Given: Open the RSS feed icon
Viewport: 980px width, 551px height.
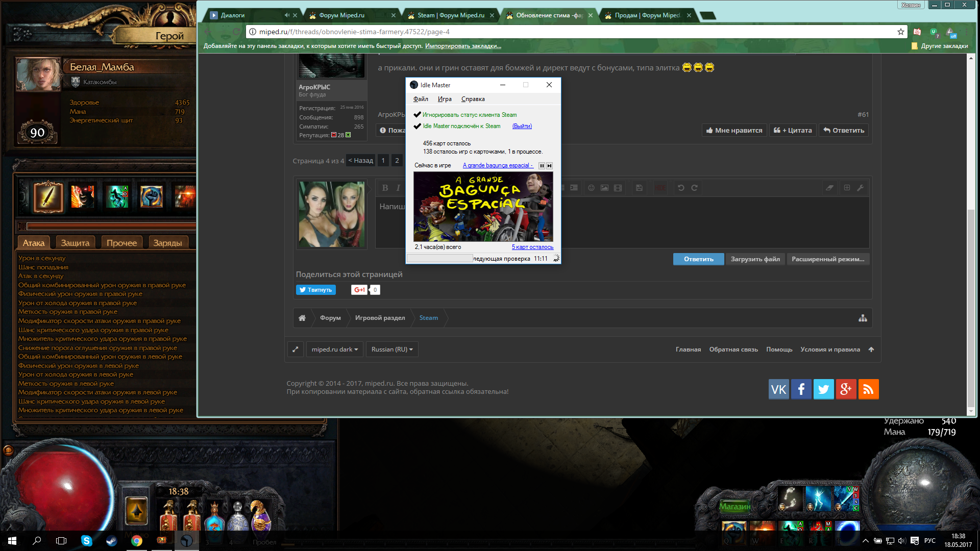Looking at the screenshot, I should coord(869,389).
